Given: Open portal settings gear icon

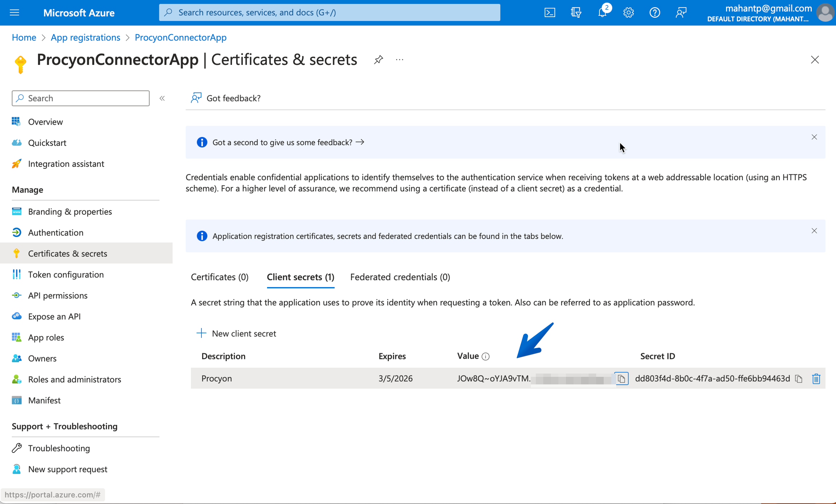Looking at the screenshot, I should 628,13.
